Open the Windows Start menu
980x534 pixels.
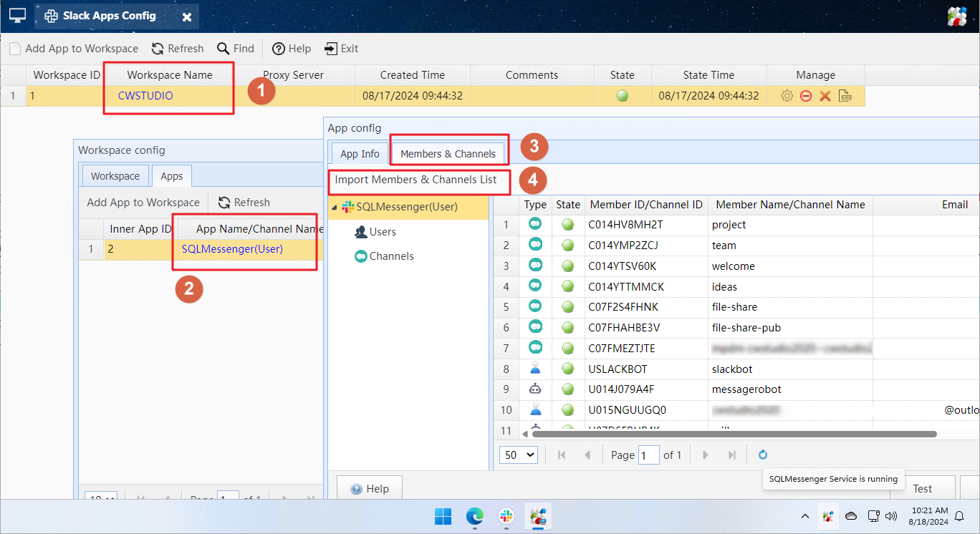[x=443, y=516]
